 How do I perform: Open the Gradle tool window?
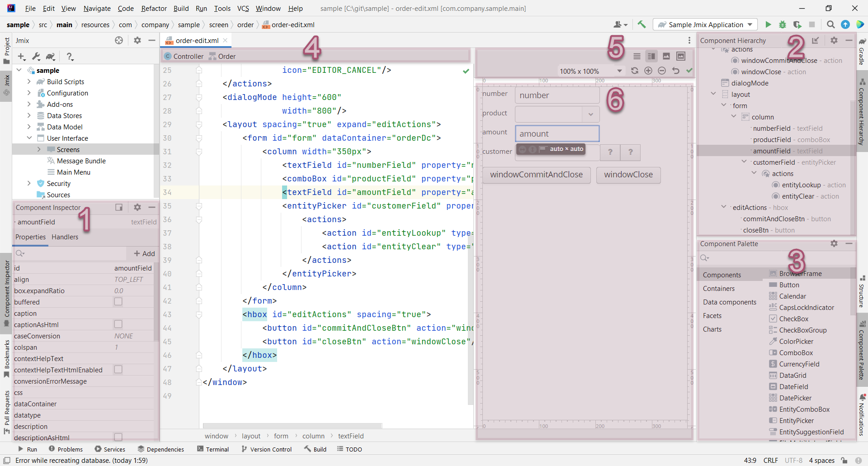862,52
